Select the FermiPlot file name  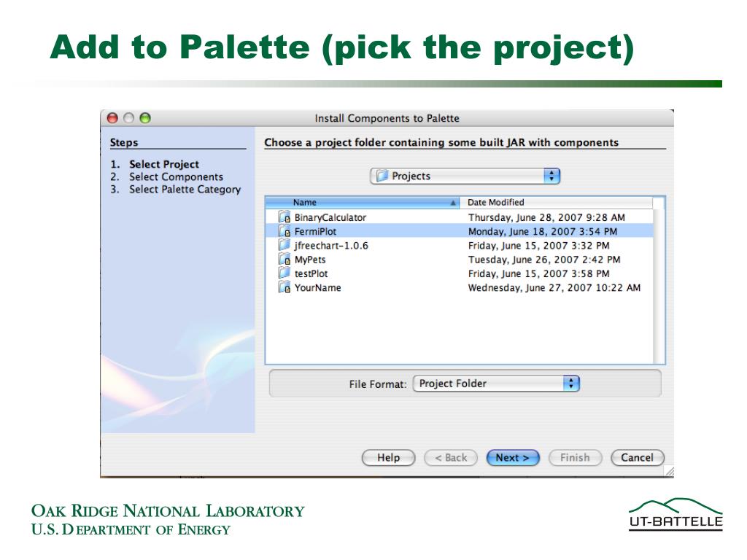click(315, 231)
